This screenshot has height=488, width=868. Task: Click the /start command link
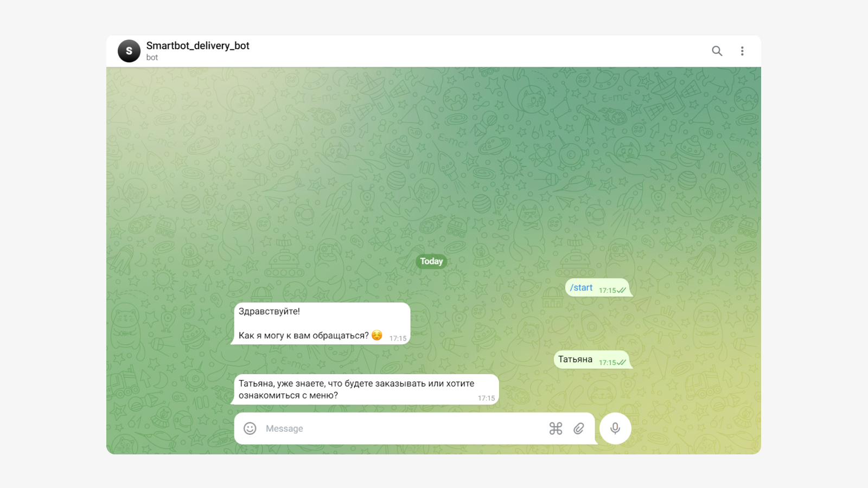click(x=581, y=288)
